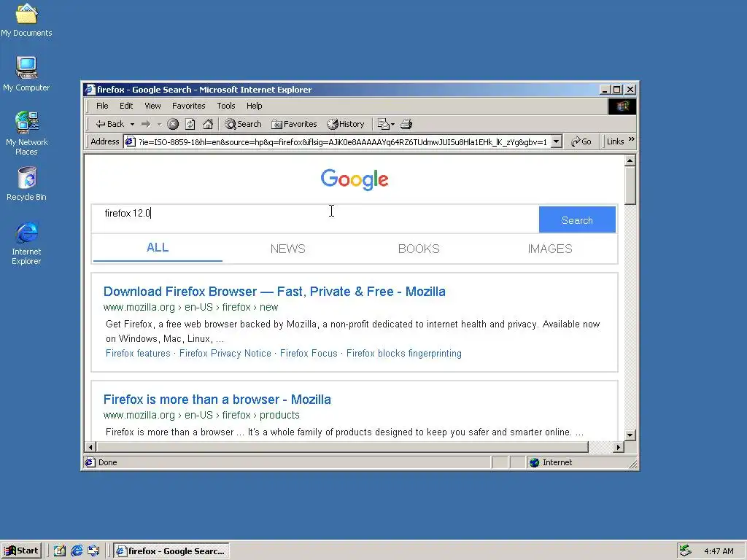
Task: Refresh the page with Refresh icon
Action: coord(190,124)
